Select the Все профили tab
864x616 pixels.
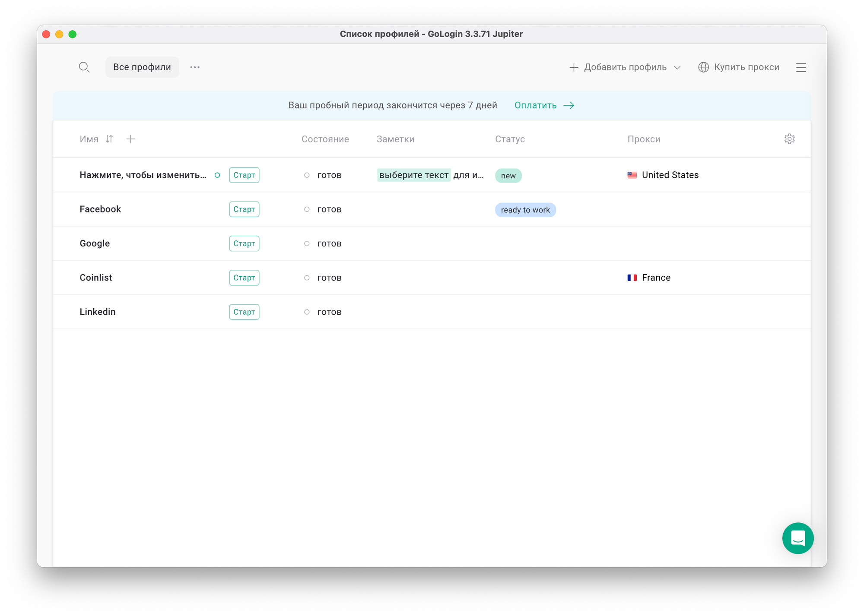point(142,67)
